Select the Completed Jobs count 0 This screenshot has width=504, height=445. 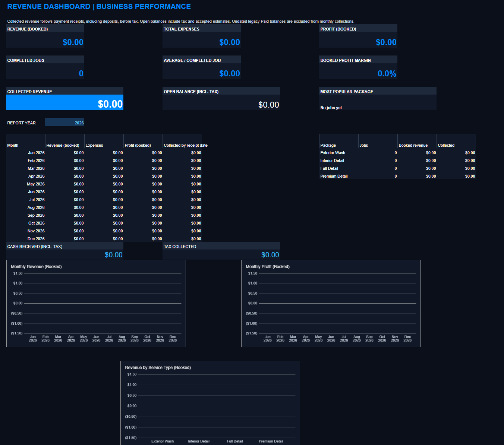[x=81, y=73]
